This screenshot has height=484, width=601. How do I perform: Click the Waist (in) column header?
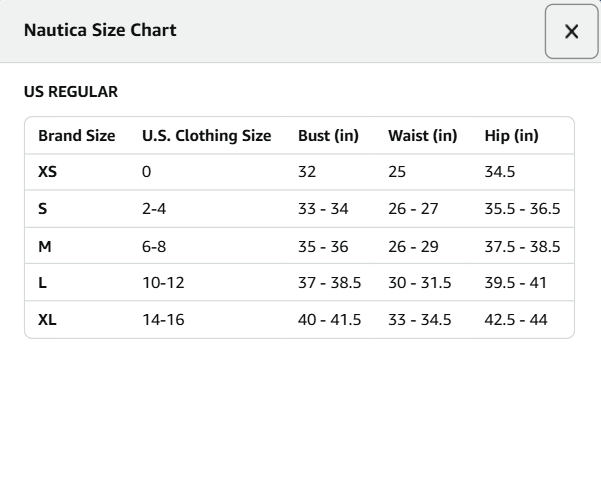pos(422,136)
